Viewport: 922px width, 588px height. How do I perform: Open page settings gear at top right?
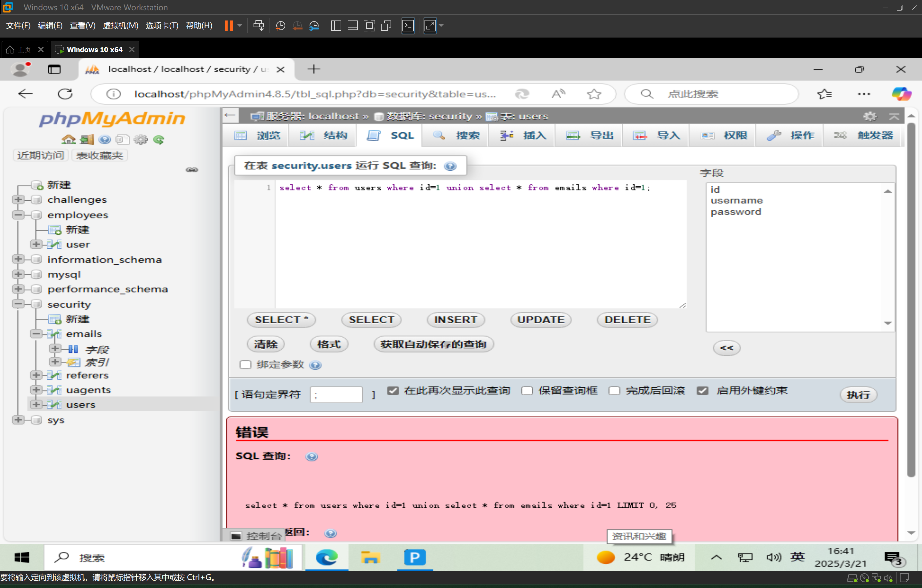(x=869, y=117)
